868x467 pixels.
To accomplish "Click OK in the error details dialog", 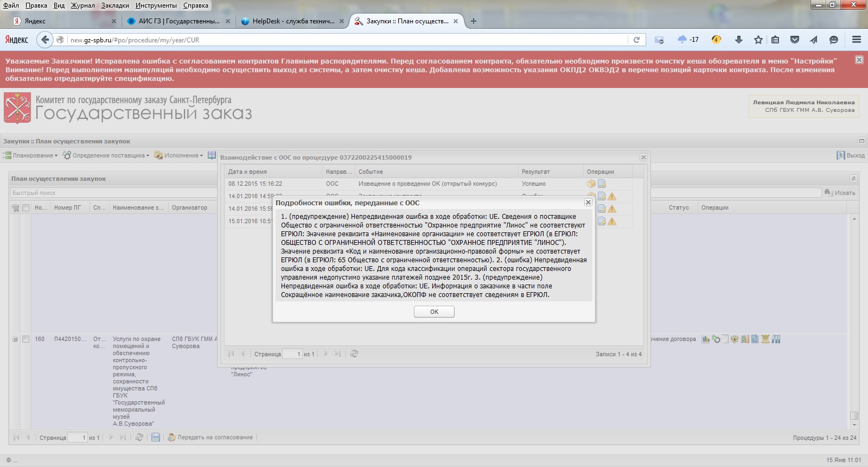I will pos(434,312).
